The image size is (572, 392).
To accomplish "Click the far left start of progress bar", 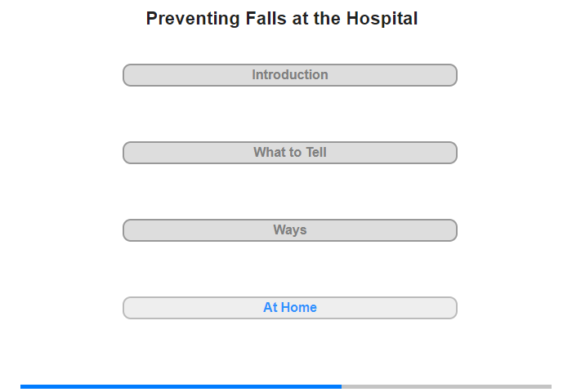I will tap(22, 386).
